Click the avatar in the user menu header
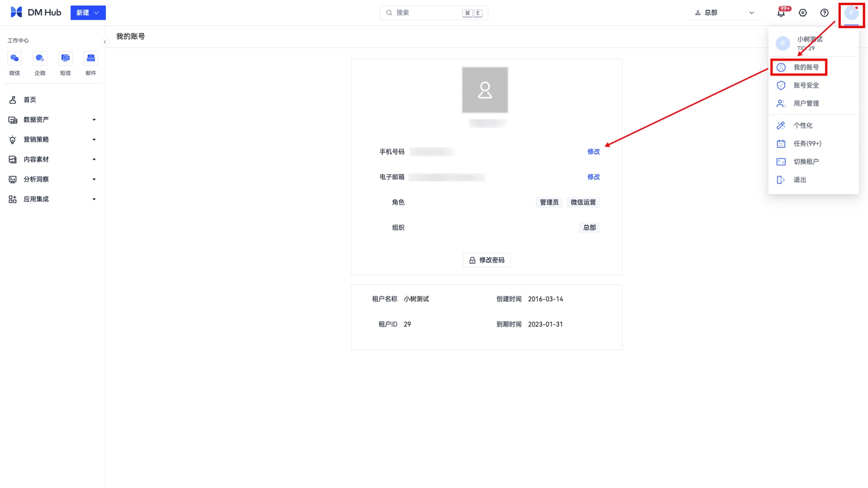868x488 pixels. (783, 43)
